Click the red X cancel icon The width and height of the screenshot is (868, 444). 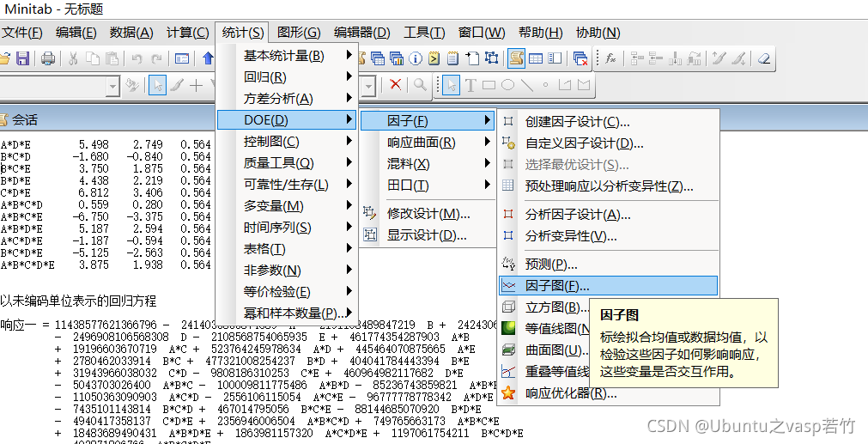(395, 84)
